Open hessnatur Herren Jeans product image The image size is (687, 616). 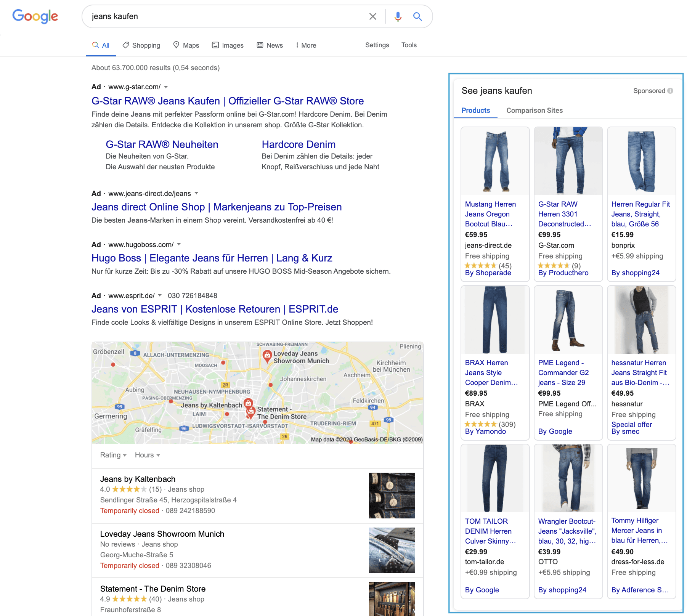[642, 320]
